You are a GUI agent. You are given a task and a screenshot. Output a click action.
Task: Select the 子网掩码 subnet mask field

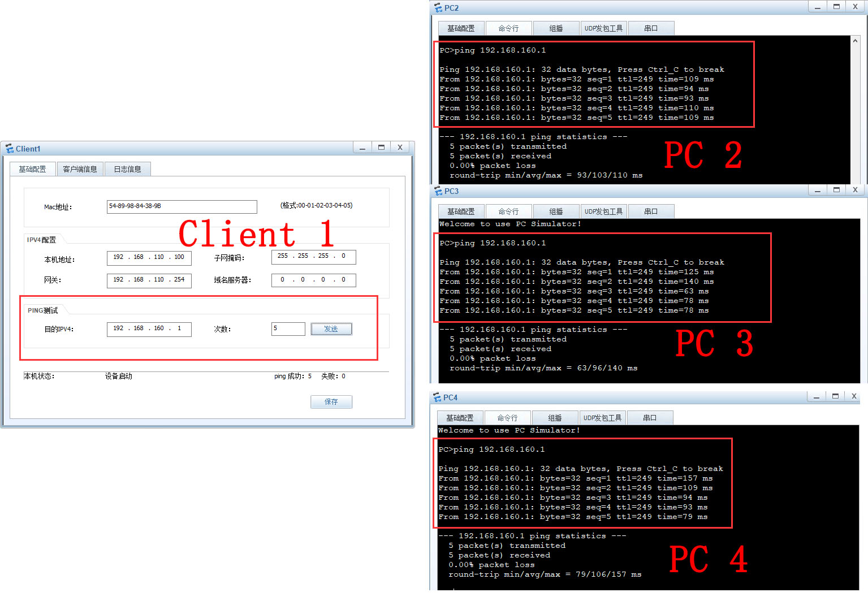coord(313,257)
